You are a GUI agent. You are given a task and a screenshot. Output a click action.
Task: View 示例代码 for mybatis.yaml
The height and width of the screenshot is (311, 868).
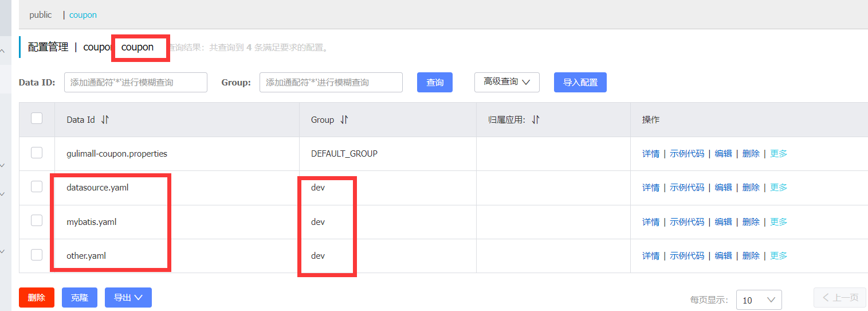687,222
